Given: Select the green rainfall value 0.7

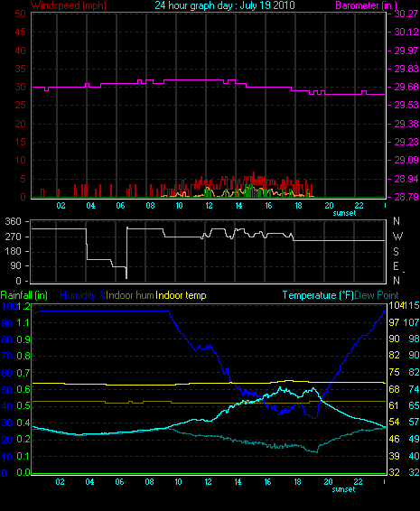Looking at the screenshot, I should point(23,373).
